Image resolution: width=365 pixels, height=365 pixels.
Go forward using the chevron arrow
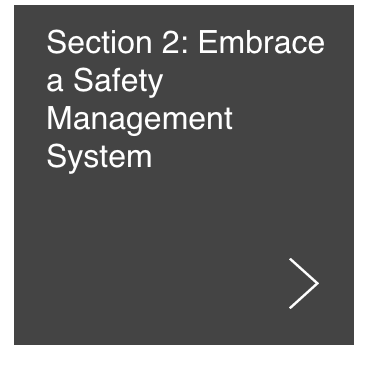coord(304,283)
